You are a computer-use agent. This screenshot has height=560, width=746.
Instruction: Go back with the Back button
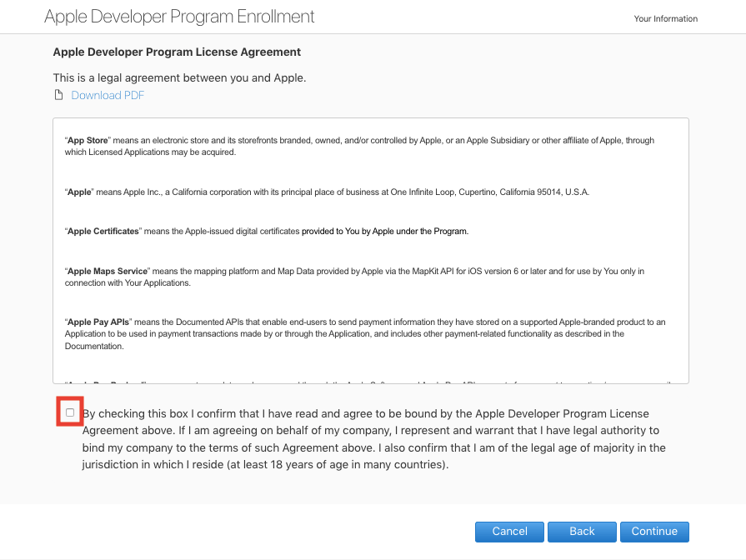582,532
